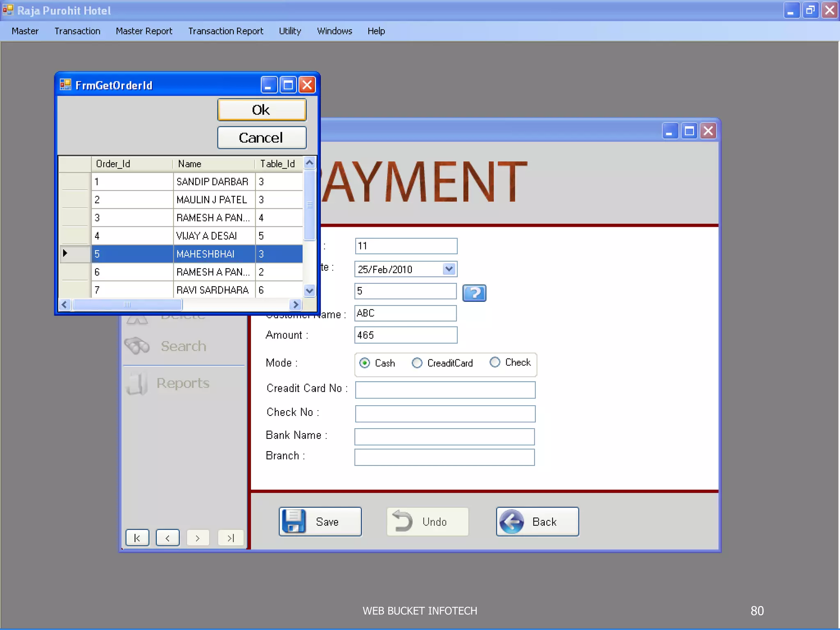
Task: Click the Search label in sidebar
Action: (x=183, y=346)
